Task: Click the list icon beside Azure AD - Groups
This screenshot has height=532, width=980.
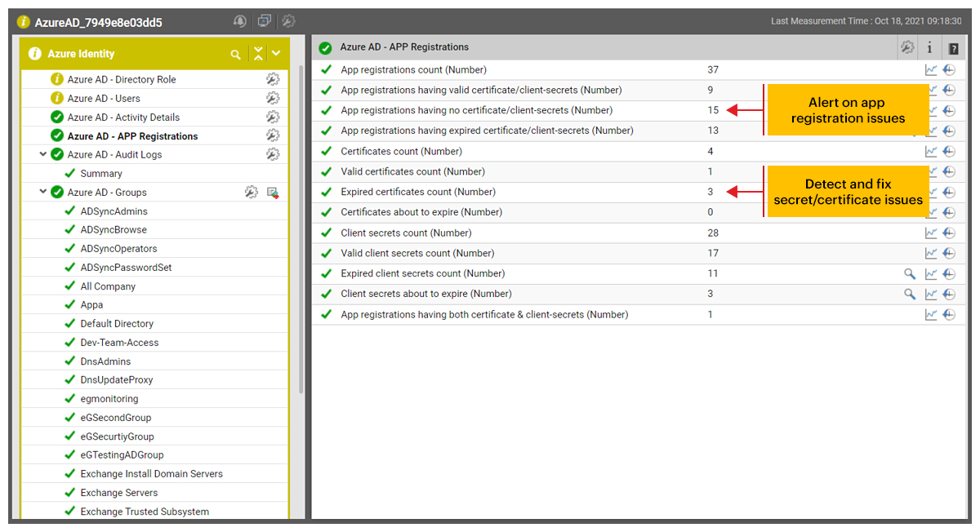Action: 273,193
